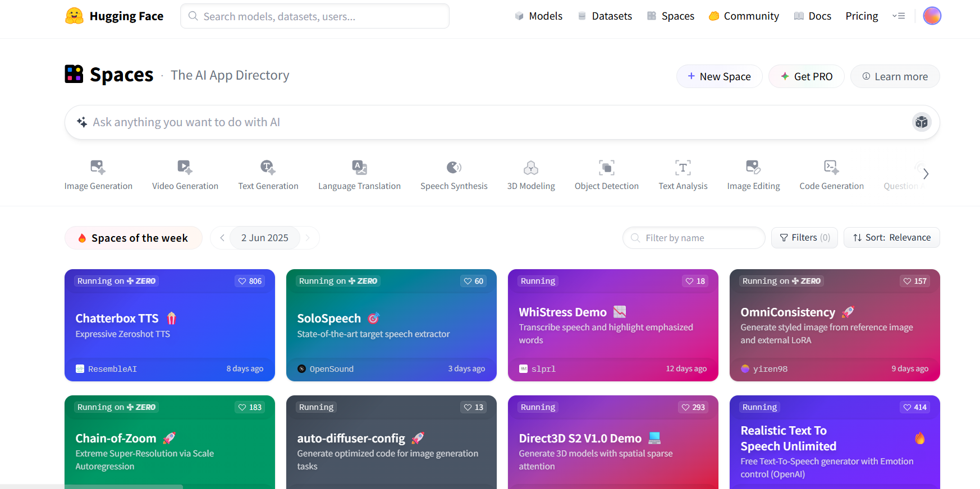980x489 pixels.
Task: Click the sparkle icon in Ask anything bar
Action: pos(82,122)
